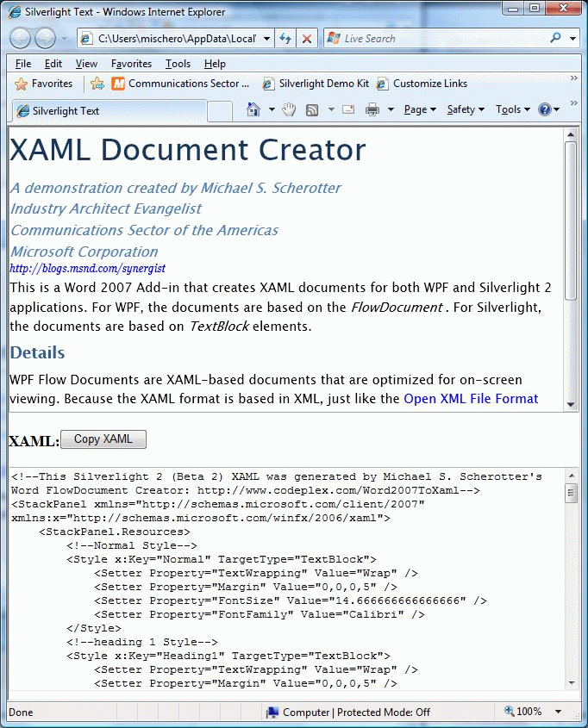Go back with the Back arrow button
This screenshot has width=588, height=728.
[21, 39]
